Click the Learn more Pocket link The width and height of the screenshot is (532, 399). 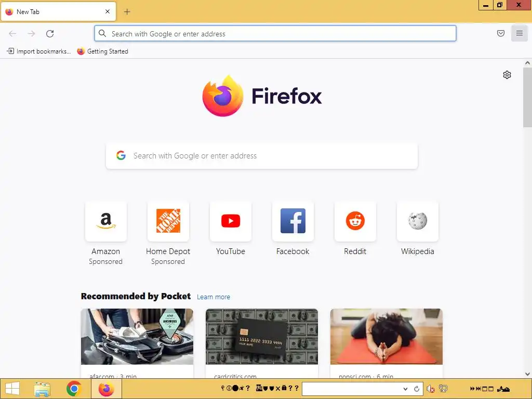coord(214,297)
